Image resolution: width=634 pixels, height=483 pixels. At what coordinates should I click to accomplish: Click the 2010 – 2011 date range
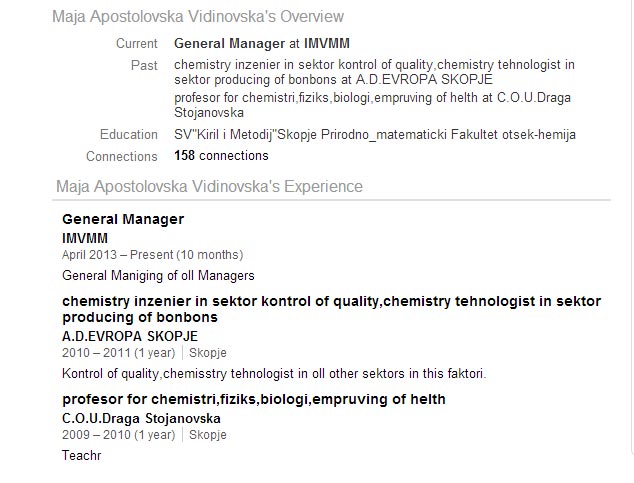118,353
